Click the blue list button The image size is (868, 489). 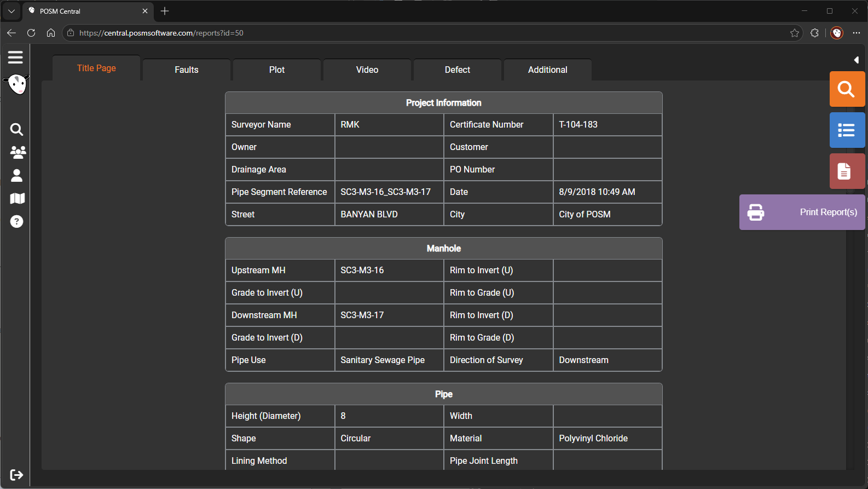point(847,130)
